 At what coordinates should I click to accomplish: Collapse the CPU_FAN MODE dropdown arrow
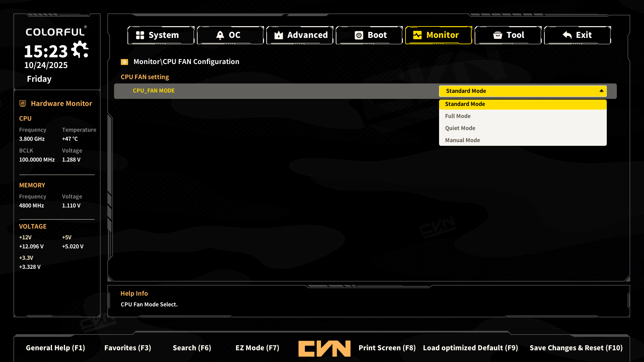[x=601, y=91]
